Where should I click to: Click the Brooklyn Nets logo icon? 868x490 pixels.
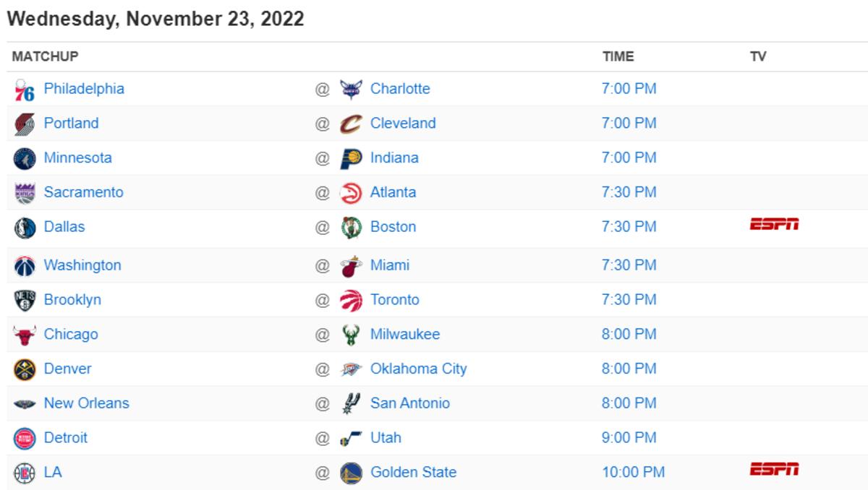pyautogui.click(x=25, y=301)
